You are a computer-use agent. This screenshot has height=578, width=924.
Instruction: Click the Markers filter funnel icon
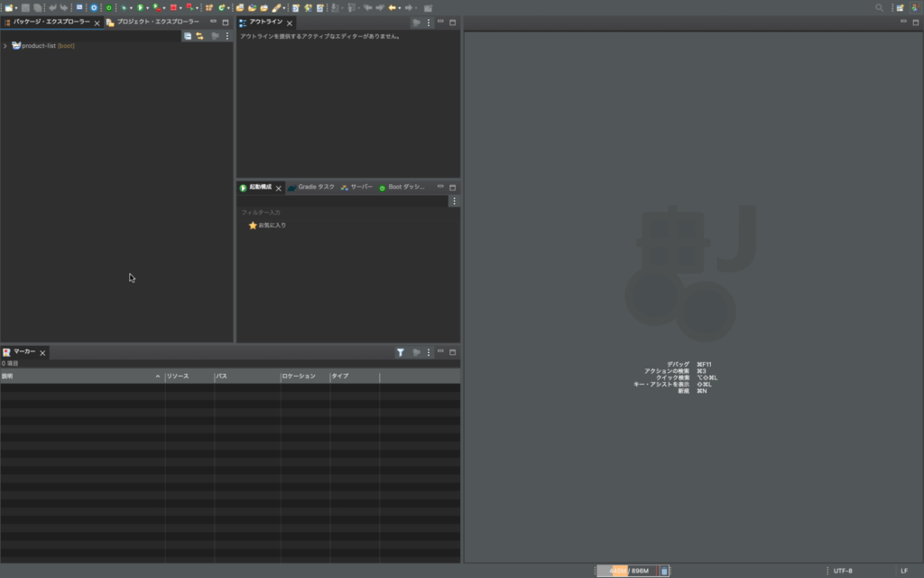(x=400, y=352)
